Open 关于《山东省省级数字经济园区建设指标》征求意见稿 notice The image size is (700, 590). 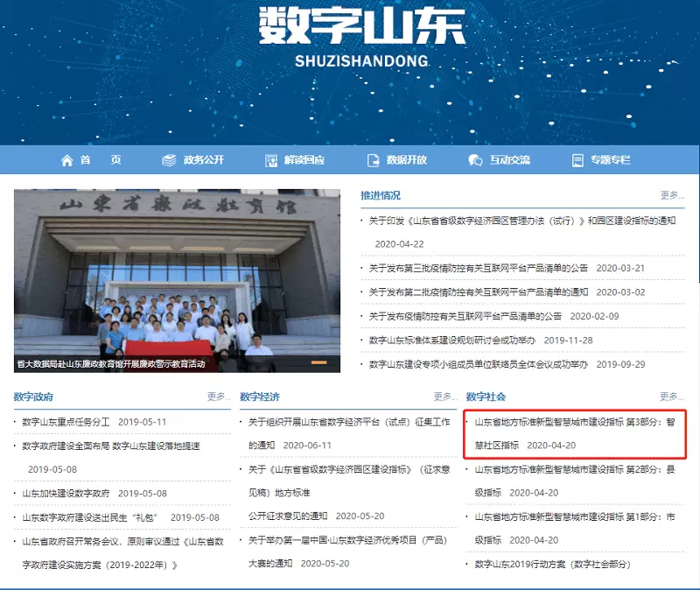349,493
